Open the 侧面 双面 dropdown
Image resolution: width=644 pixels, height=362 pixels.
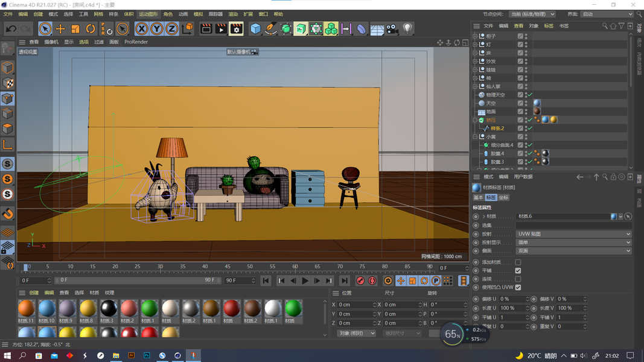[x=573, y=251]
